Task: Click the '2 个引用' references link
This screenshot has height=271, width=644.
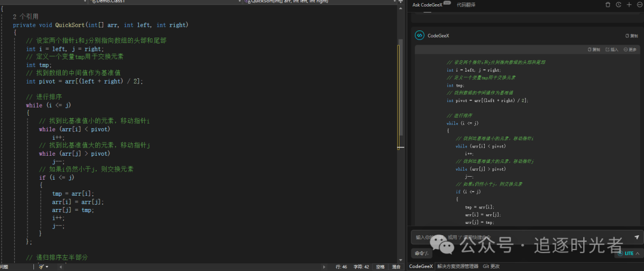Action: tap(25, 17)
